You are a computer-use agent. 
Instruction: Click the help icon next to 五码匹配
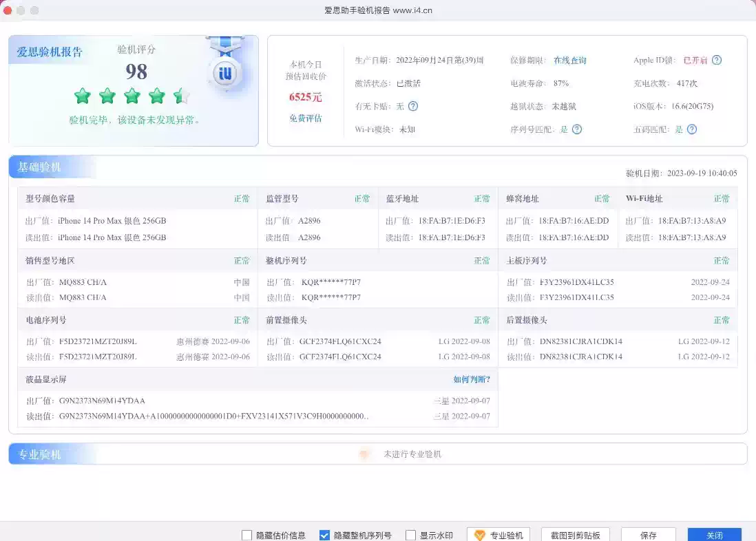(x=692, y=129)
